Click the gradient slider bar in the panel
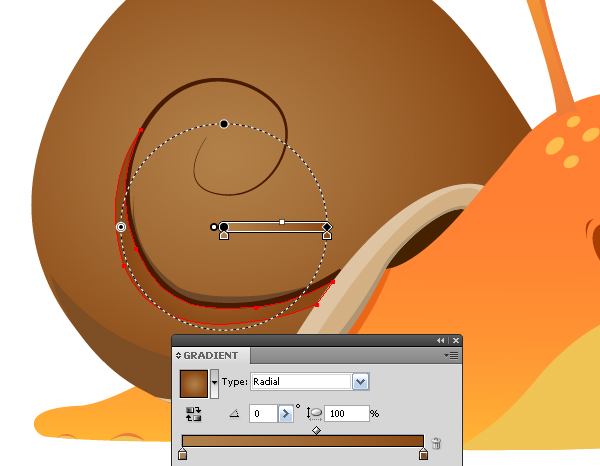 click(303, 441)
